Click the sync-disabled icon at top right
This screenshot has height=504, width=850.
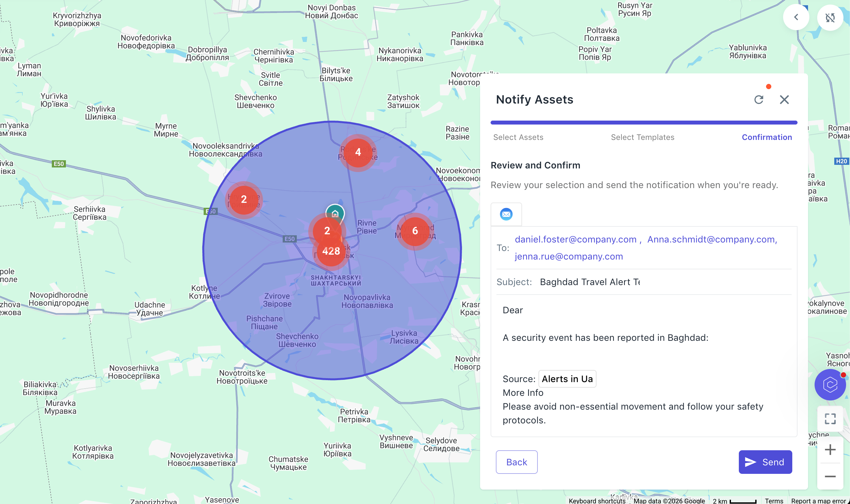tap(830, 18)
